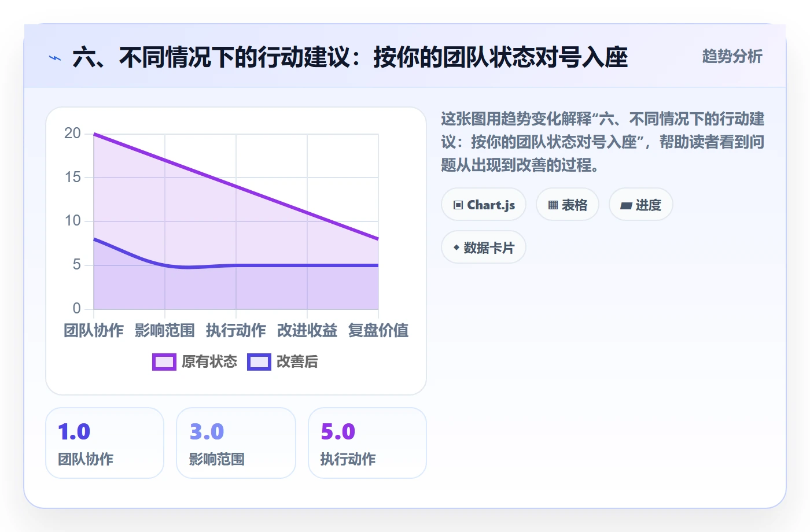The height and width of the screenshot is (532, 810).
Task: Click the 影响范围 x-axis label
Action: (x=165, y=331)
